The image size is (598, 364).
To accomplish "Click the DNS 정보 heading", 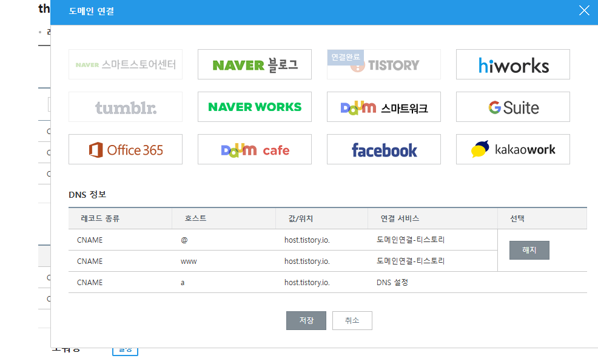I will click(x=87, y=195).
